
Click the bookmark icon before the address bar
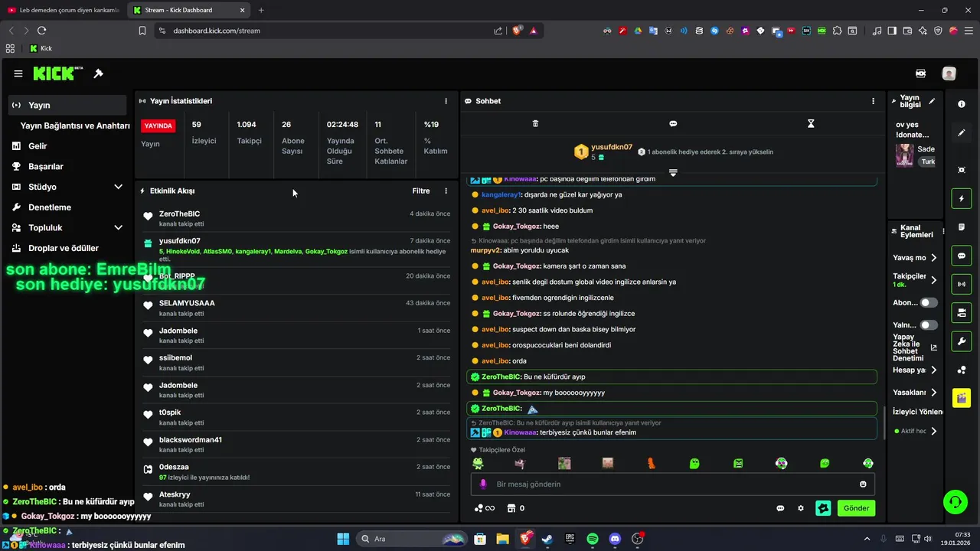[x=142, y=31]
